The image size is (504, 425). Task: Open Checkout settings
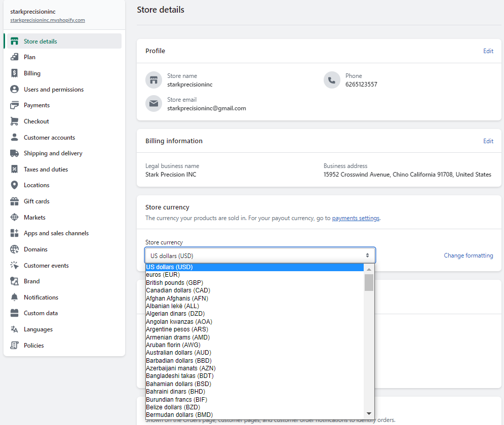point(64,121)
